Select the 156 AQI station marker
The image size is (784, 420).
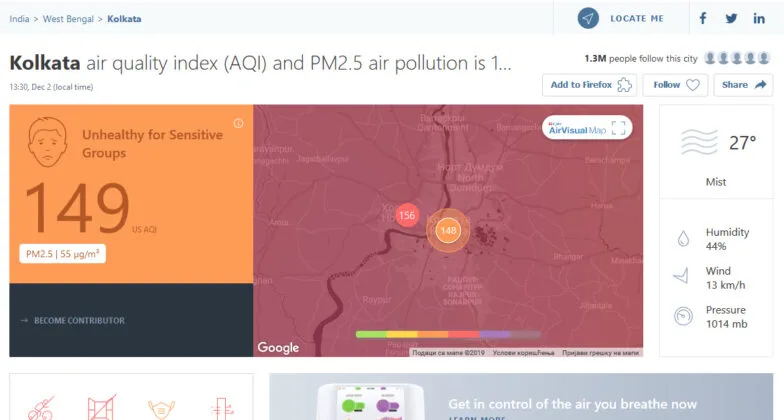click(407, 215)
